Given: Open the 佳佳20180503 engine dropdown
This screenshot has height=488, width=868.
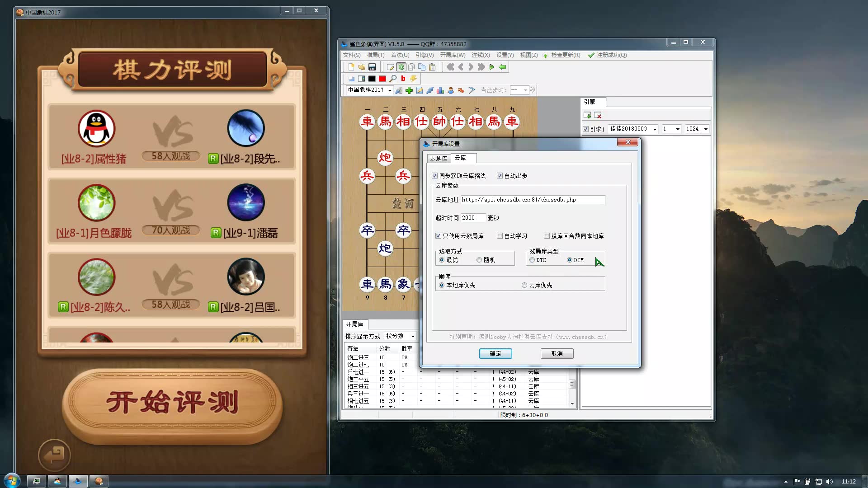Looking at the screenshot, I should (655, 129).
